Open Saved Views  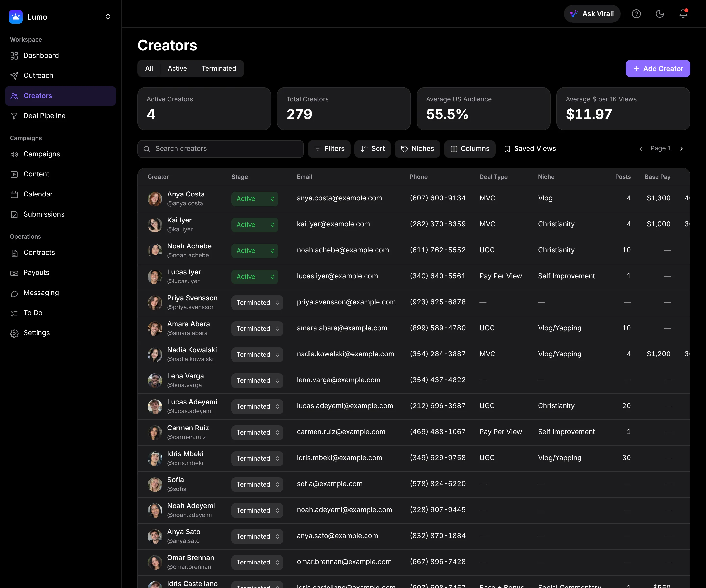(x=530, y=149)
